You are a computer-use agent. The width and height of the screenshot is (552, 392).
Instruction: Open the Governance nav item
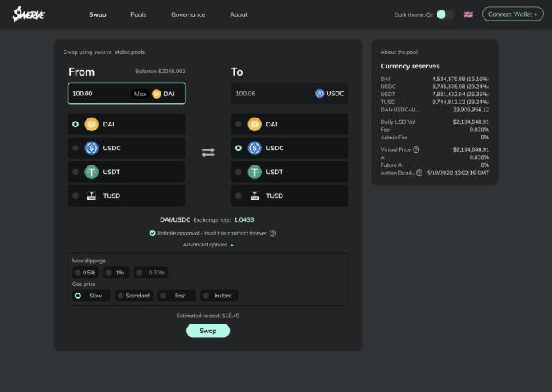188,14
